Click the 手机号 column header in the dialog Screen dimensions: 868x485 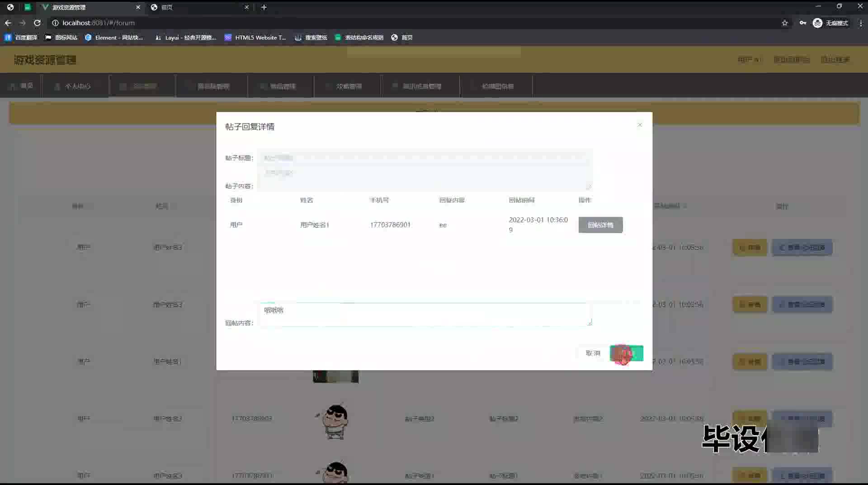click(x=379, y=200)
